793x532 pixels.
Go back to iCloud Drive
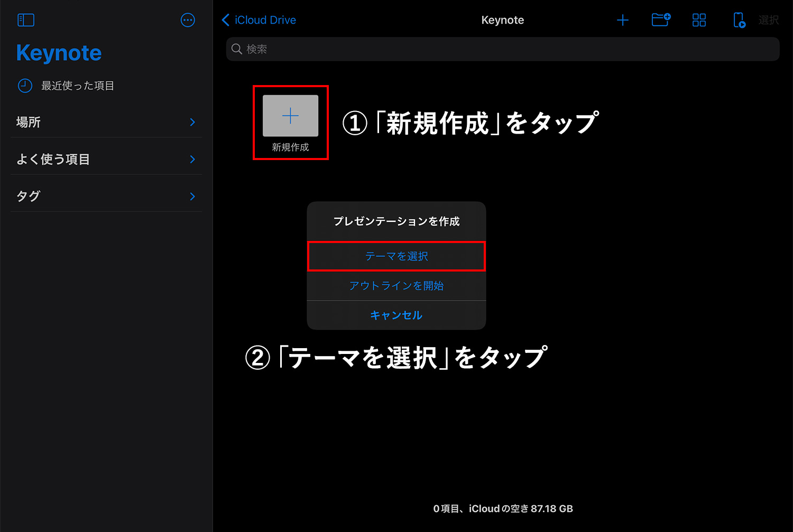(x=259, y=20)
